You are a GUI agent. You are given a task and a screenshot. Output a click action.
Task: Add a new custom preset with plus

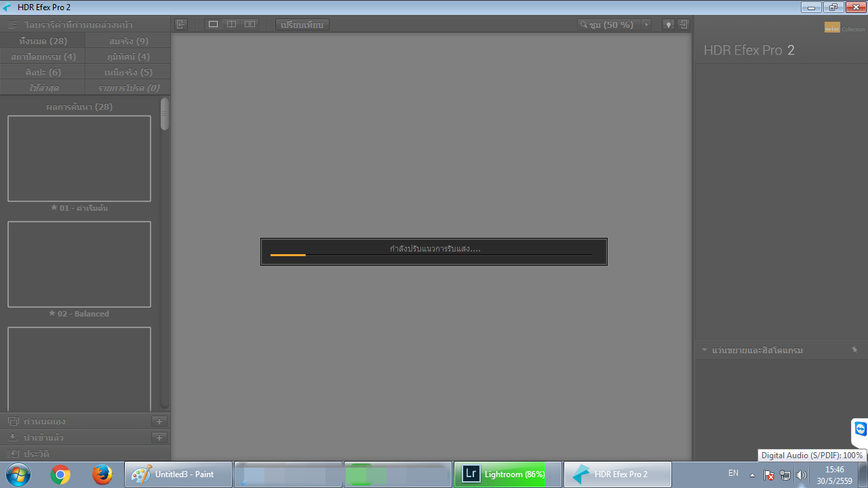pyautogui.click(x=159, y=422)
